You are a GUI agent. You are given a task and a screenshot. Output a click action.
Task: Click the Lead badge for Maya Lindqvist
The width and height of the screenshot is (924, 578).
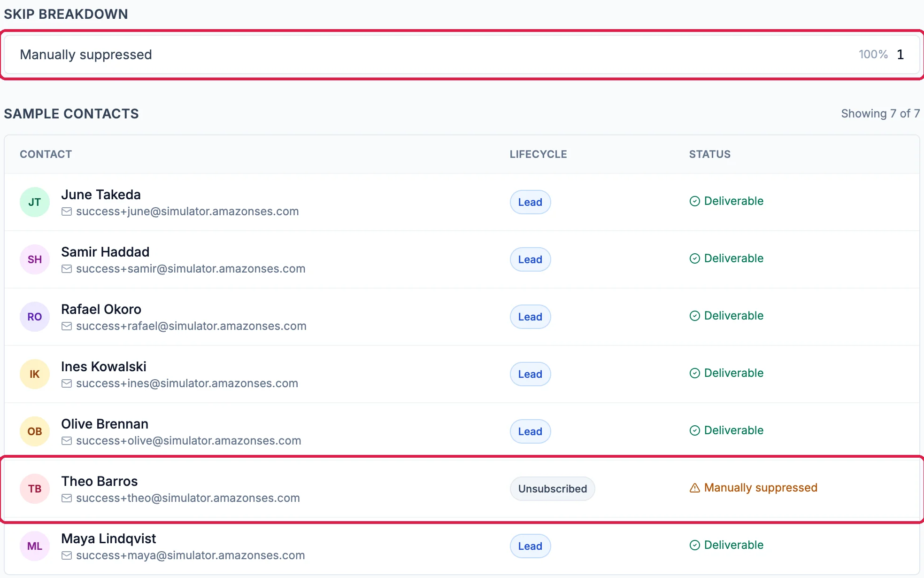coord(531,546)
